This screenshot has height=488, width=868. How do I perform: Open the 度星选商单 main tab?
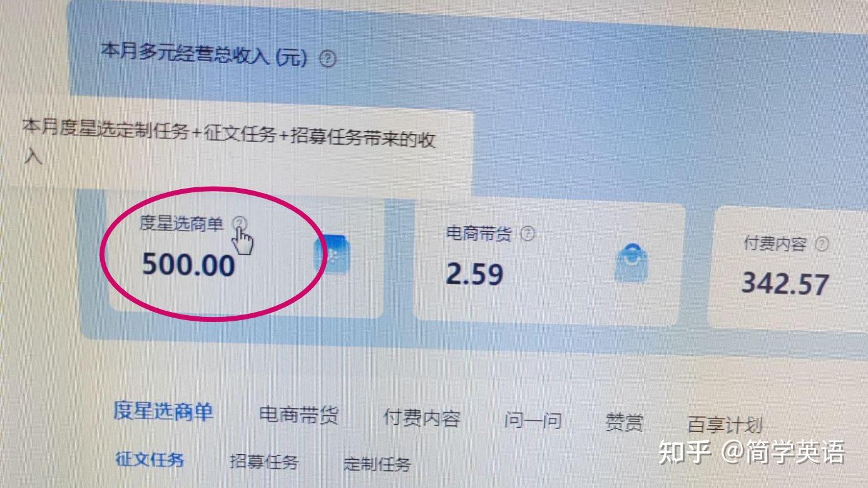pos(163,412)
